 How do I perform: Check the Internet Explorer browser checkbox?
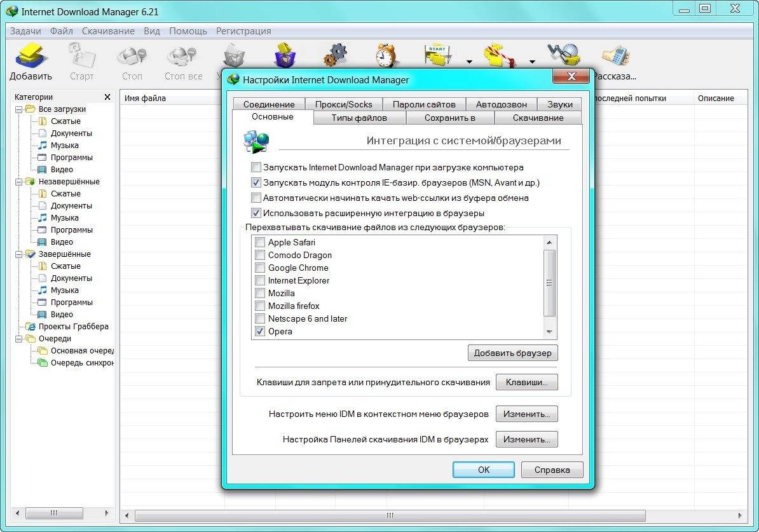pyautogui.click(x=260, y=280)
